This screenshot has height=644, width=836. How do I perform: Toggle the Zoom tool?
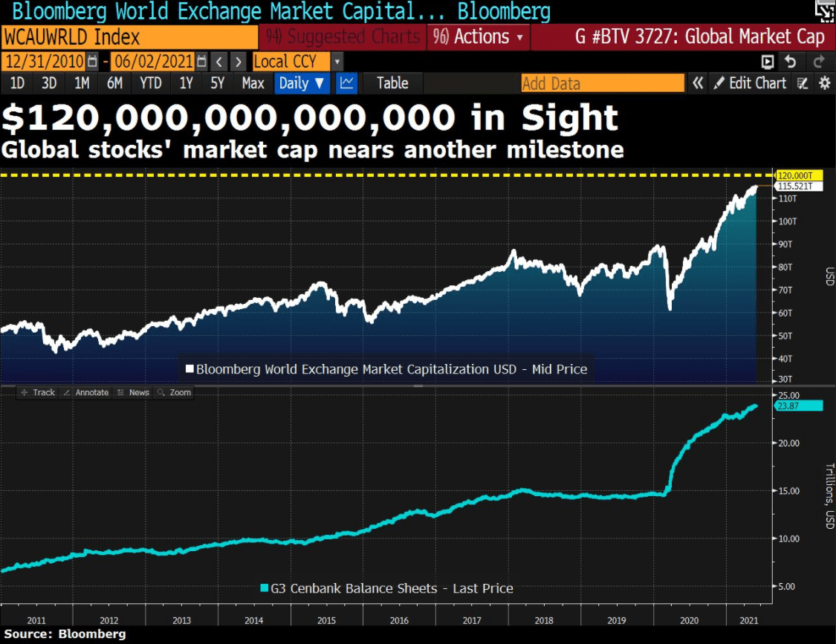(x=175, y=392)
